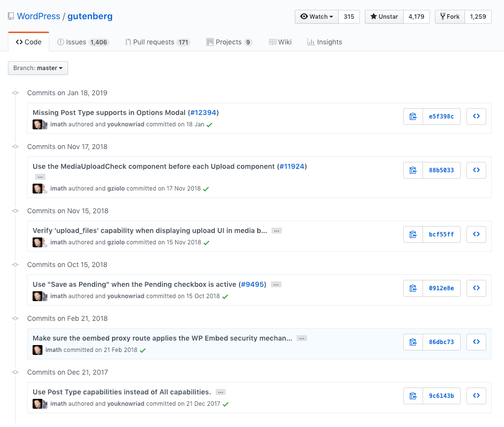The width and height of the screenshot is (504, 427).
Task: Click the green check status on 15 Oct 2018 commit
Action: pyautogui.click(x=225, y=297)
